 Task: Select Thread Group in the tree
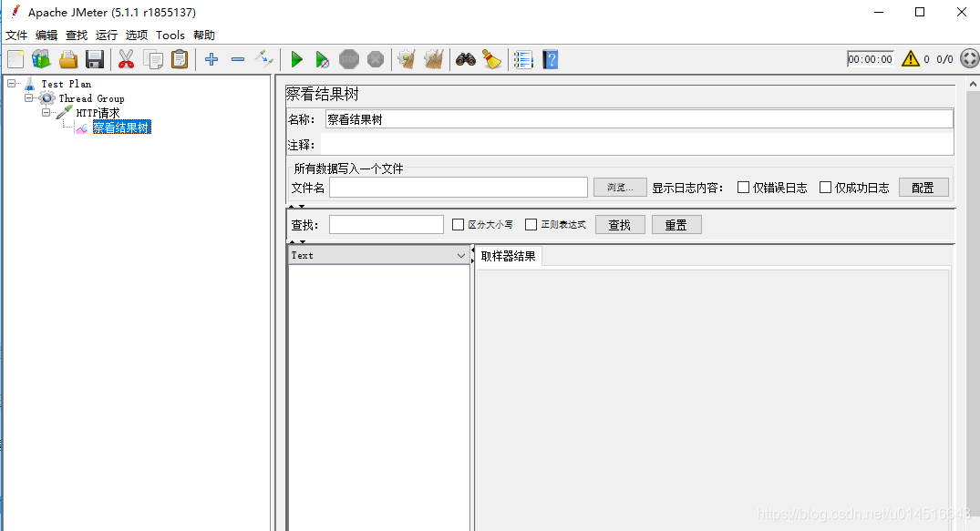tap(91, 98)
